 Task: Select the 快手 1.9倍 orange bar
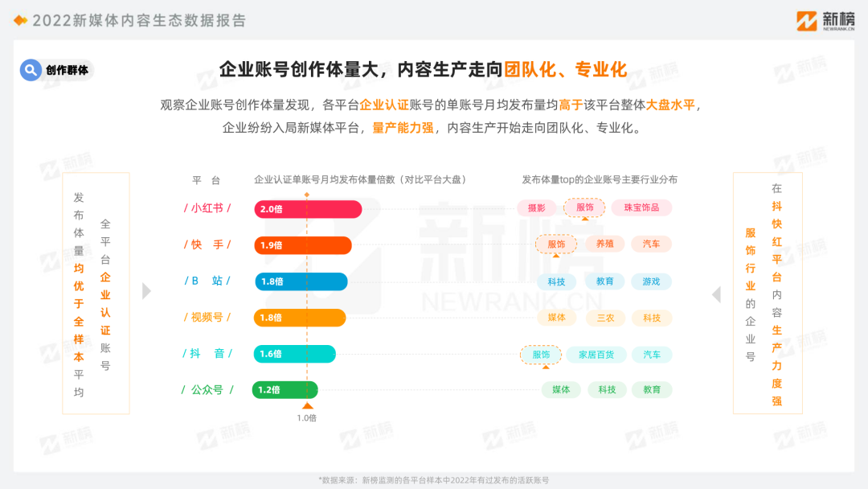tap(303, 245)
